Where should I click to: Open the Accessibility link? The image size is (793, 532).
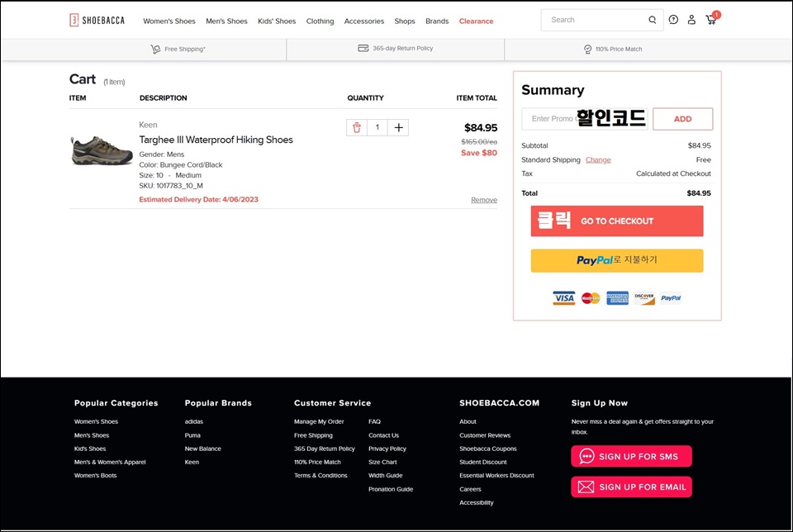[x=477, y=502]
